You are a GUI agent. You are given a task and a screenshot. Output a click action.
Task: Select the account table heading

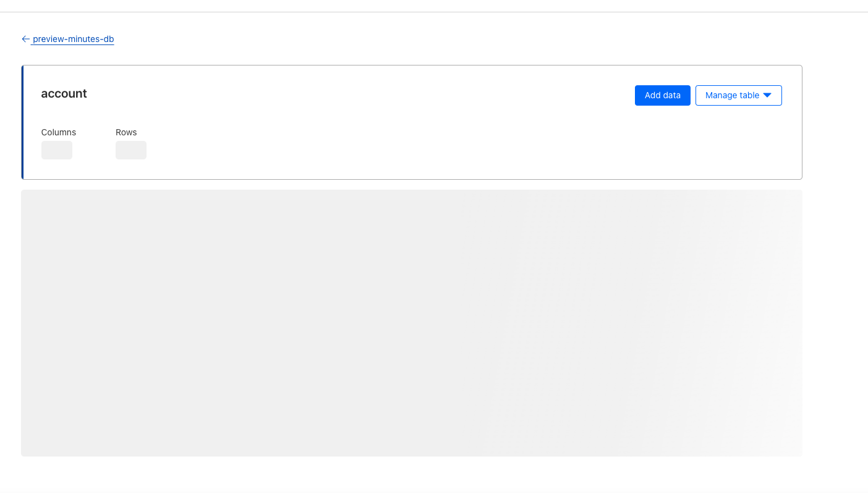[x=64, y=93]
